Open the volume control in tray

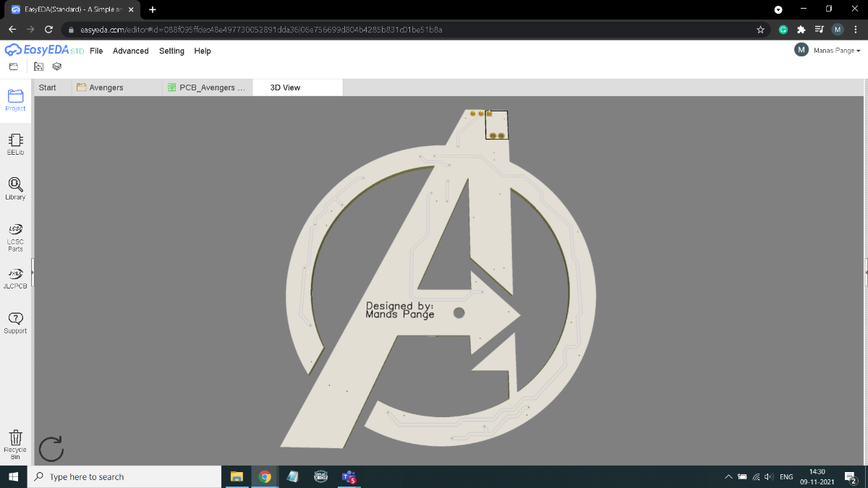coord(768,477)
